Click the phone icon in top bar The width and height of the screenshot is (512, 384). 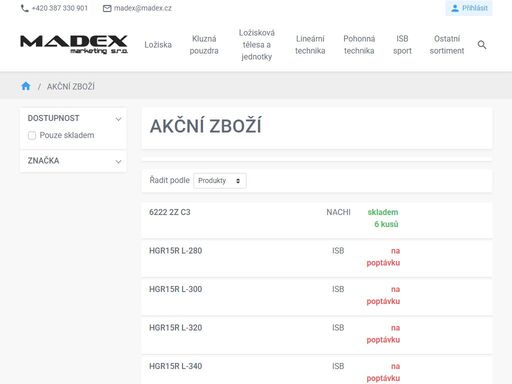pyautogui.click(x=25, y=8)
